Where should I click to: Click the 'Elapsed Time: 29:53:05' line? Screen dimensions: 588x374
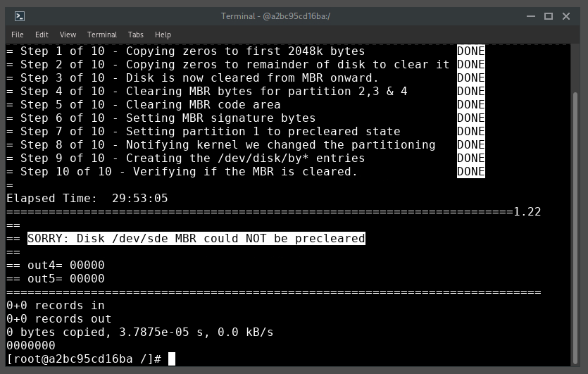click(x=87, y=199)
